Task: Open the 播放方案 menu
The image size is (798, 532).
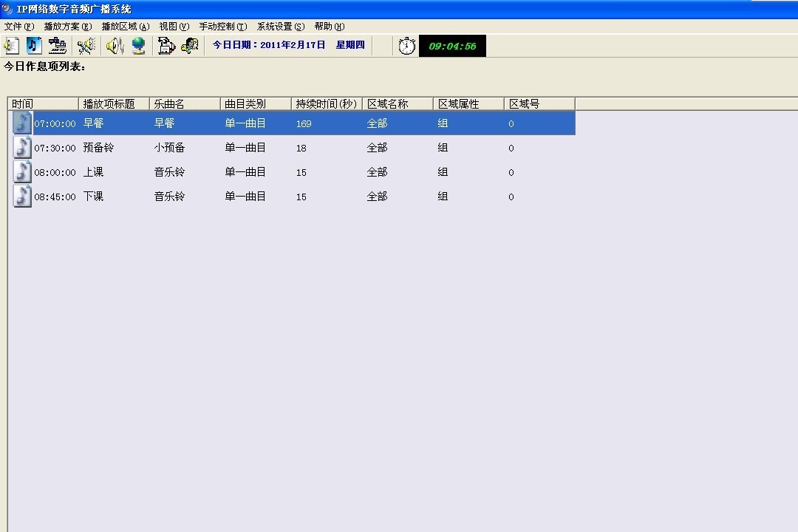Action: (x=68, y=26)
